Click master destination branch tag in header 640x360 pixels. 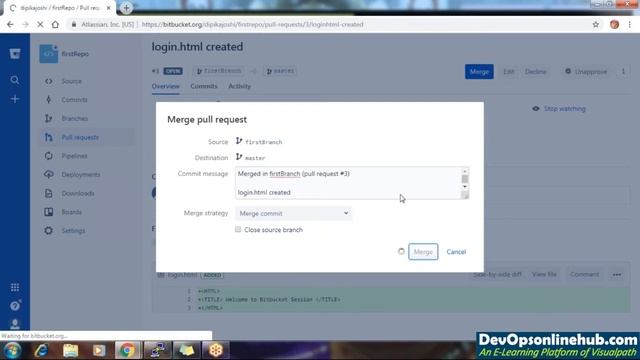pyautogui.click(x=280, y=71)
